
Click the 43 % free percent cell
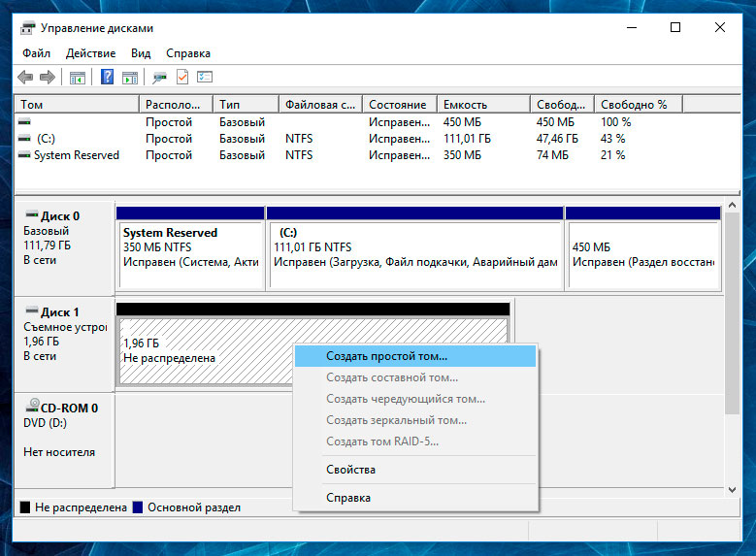pyautogui.click(x=612, y=139)
